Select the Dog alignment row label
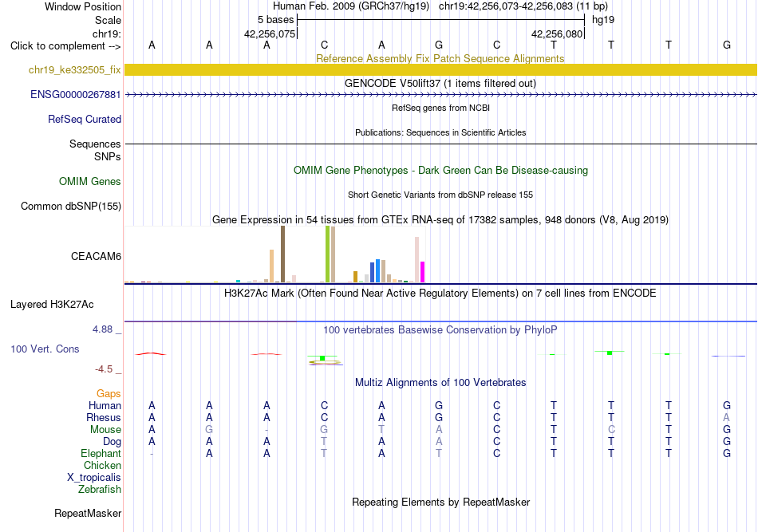The image size is (758, 532). 113,442
